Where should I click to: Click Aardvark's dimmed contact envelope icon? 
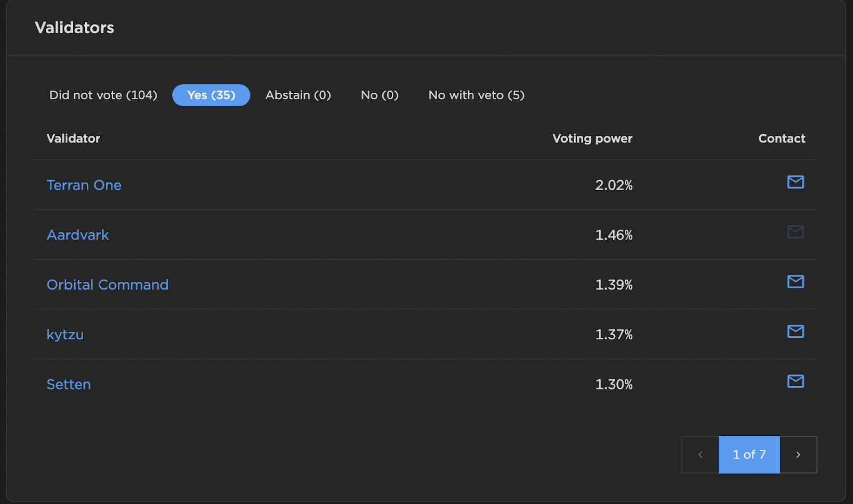point(795,232)
